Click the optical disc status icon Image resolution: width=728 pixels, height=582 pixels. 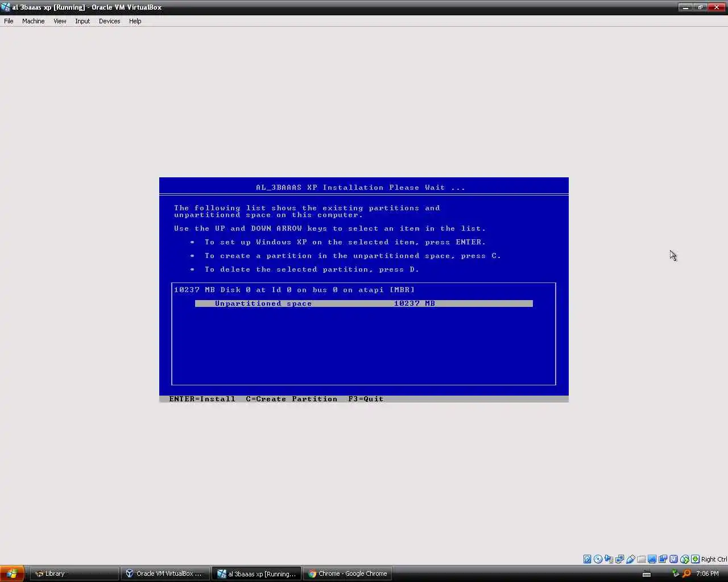tap(598, 559)
